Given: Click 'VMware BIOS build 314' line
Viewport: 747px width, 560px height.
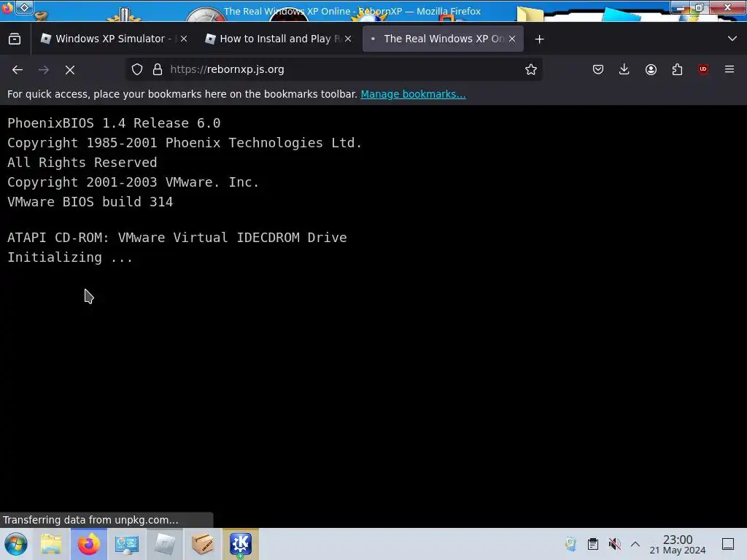Looking at the screenshot, I should pyautogui.click(x=90, y=202).
